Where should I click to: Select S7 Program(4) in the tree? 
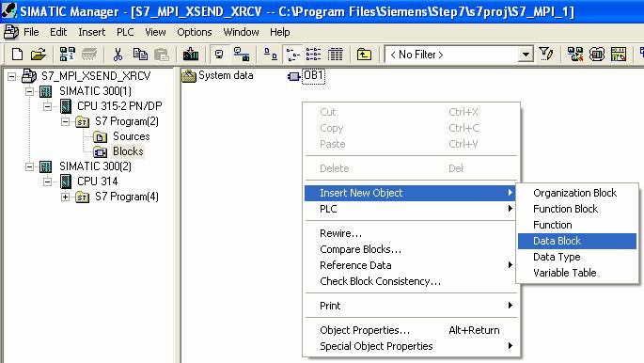tap(127, 197)
